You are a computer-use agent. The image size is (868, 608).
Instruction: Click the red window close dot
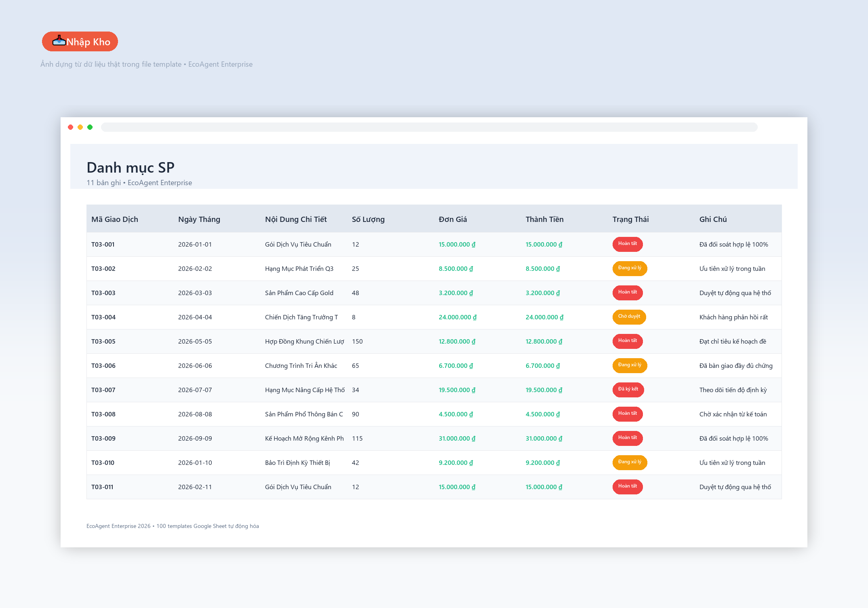71,127
